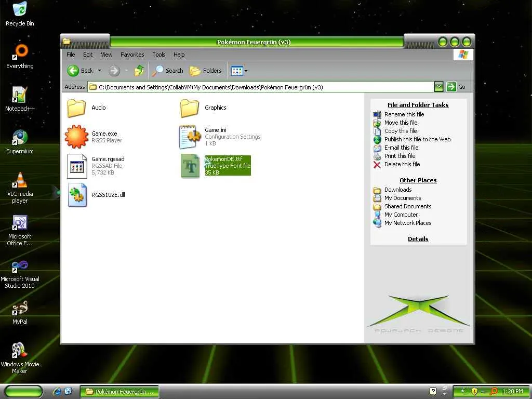This screenshot has width=532, height=399.
Task: Click the help question-mark tray icon
Action: tap(433, 391)
